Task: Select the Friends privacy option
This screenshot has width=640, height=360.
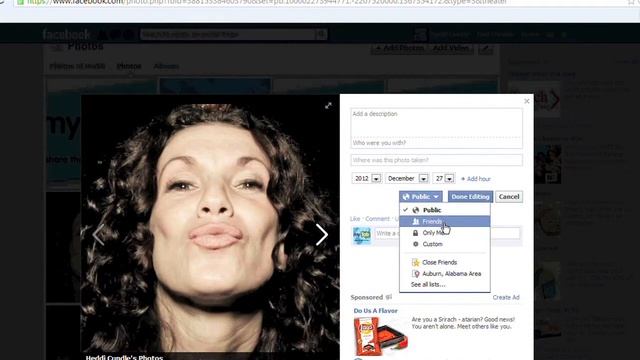Action: coord(444,221)
